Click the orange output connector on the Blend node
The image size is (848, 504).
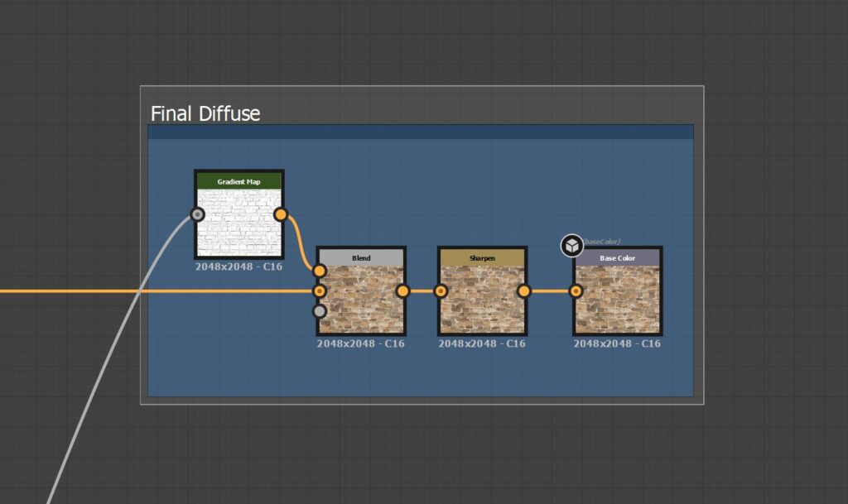point(402,290)
